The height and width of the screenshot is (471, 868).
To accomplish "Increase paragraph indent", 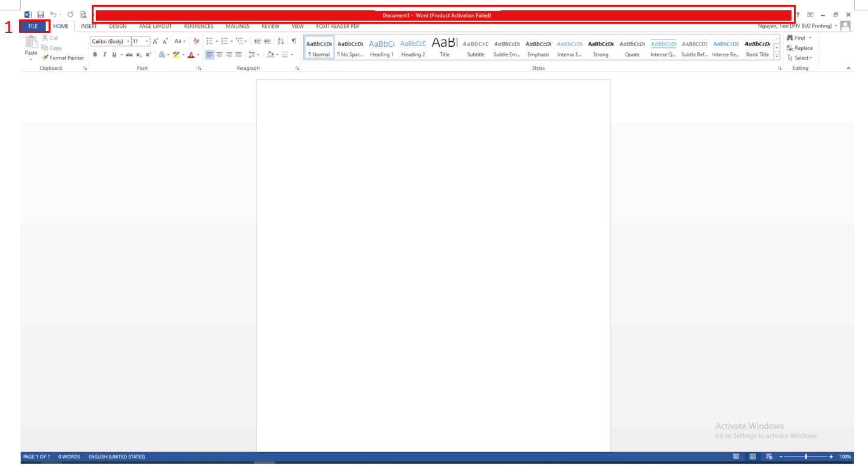I will tap(267, 41).
